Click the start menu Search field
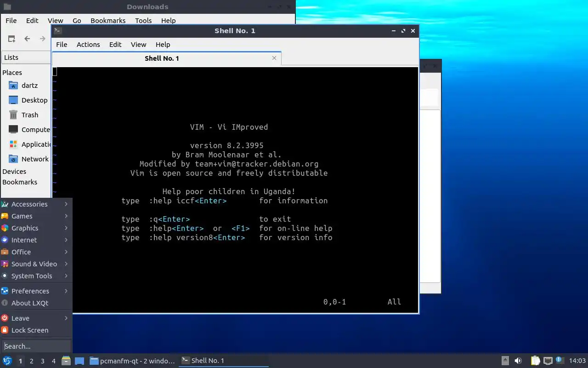Screen dimensions: 588x368 [36, 346]
